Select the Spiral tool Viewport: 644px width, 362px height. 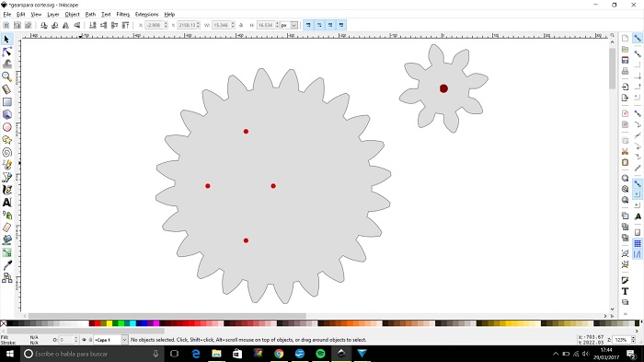click(6, 152)
